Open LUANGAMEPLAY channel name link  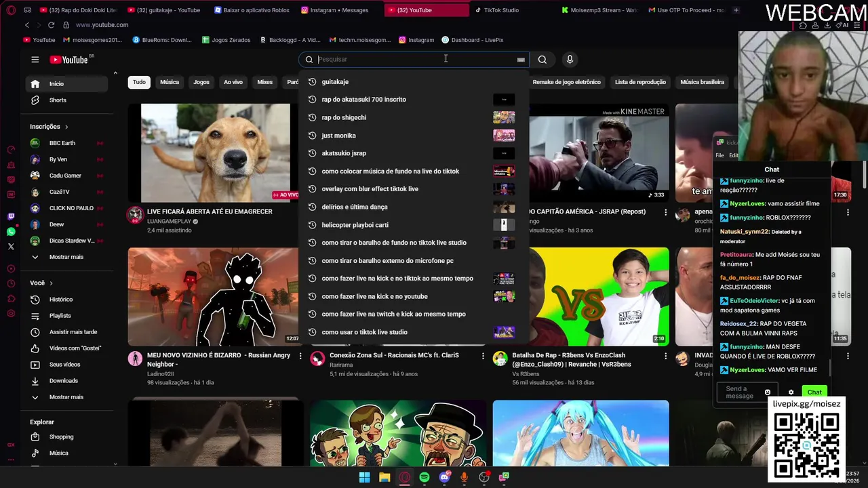pyautogui.click(x=169, y=222)
